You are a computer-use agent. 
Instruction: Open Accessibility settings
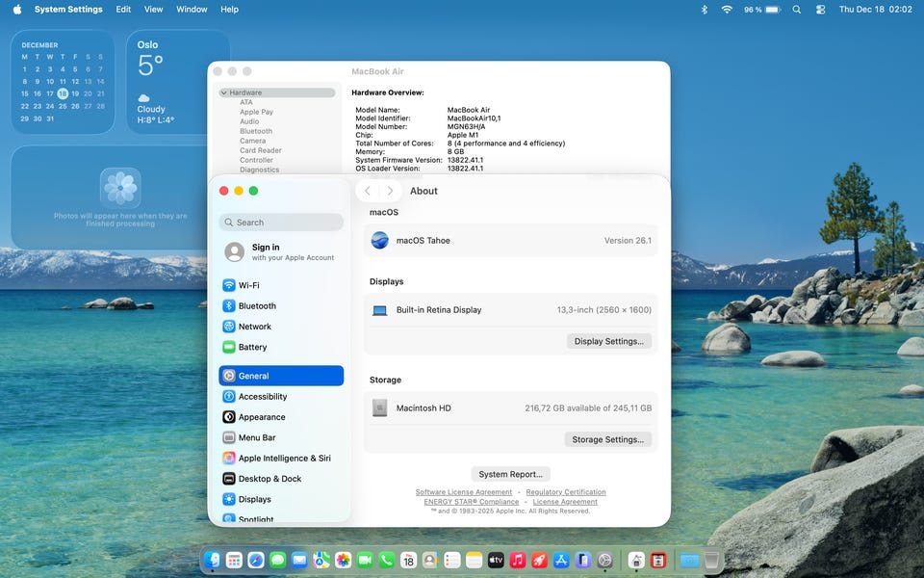point(263,396)
